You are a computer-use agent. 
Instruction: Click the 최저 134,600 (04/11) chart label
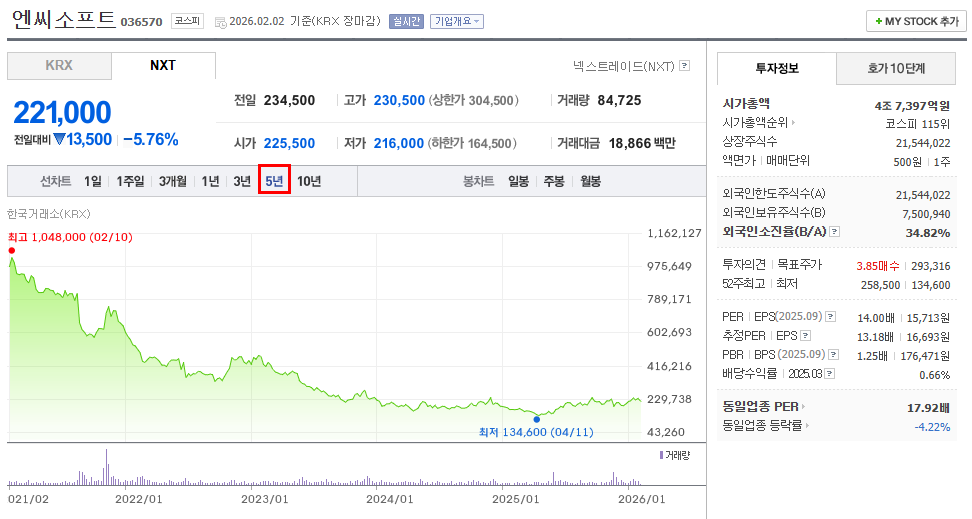536,432
